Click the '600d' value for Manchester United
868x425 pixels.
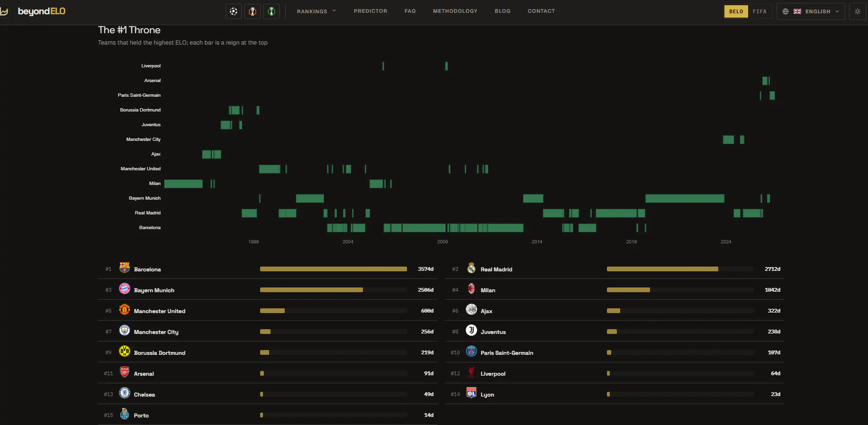[x=427, y=311]
